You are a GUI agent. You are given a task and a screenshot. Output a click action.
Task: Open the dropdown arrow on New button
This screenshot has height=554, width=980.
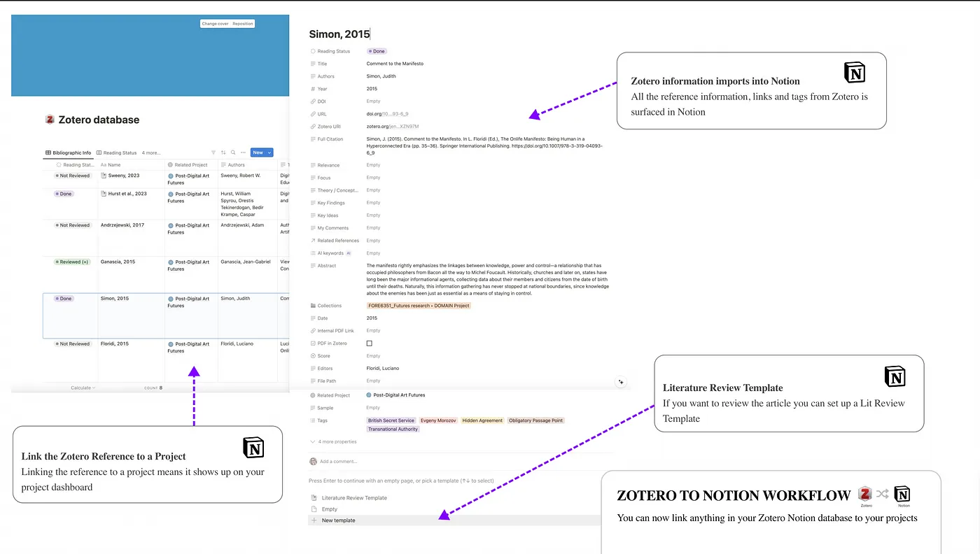269,152
